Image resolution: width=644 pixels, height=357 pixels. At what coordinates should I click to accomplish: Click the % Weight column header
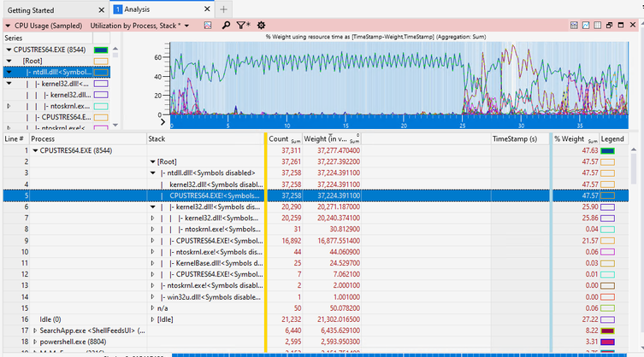576,138
